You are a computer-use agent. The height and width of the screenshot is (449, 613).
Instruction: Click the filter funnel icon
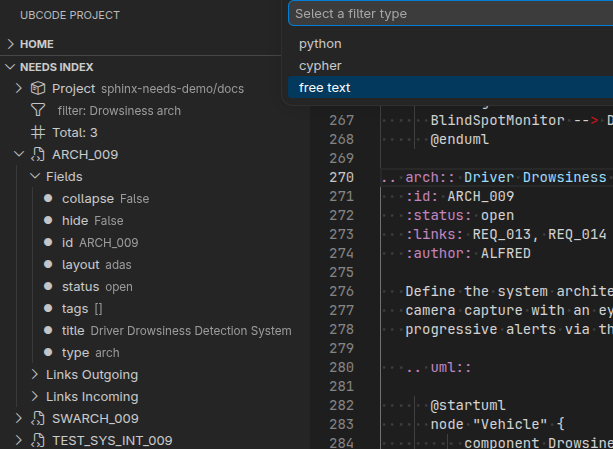pos(38,110)
